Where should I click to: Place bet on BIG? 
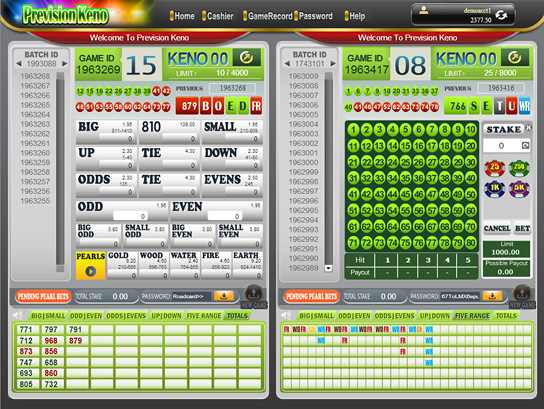click(x=106, y=132)
